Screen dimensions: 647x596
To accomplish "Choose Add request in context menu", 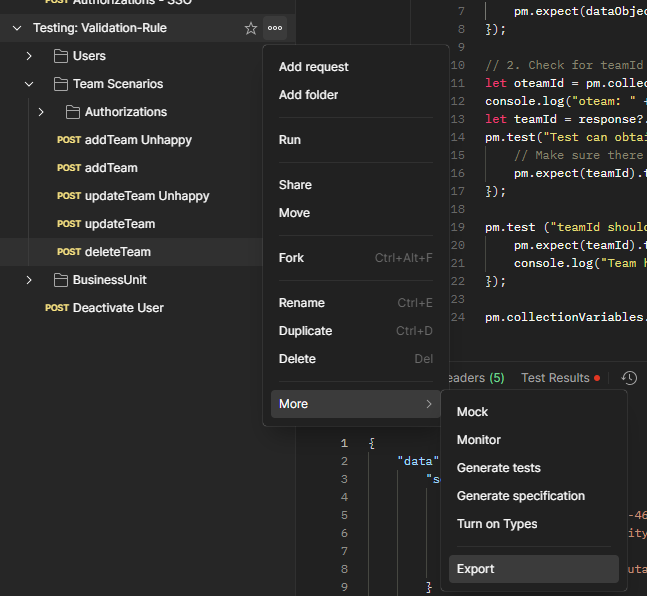I will [x=314, y=67].
